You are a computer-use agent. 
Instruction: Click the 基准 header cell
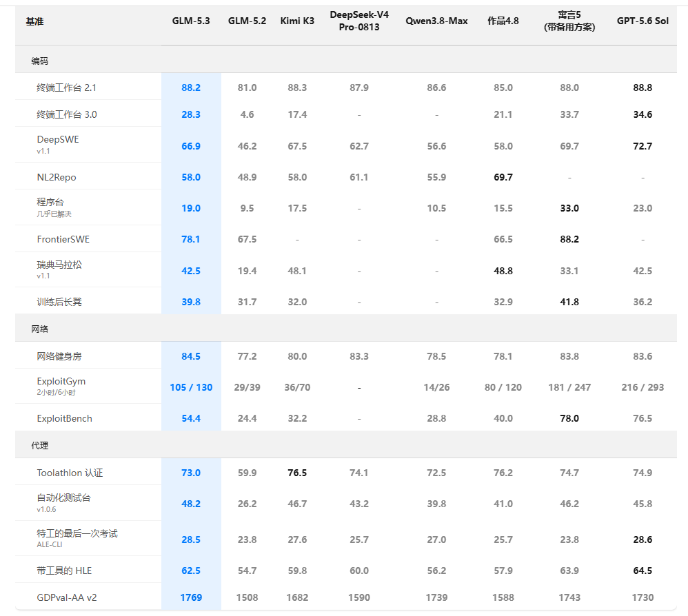34,21
